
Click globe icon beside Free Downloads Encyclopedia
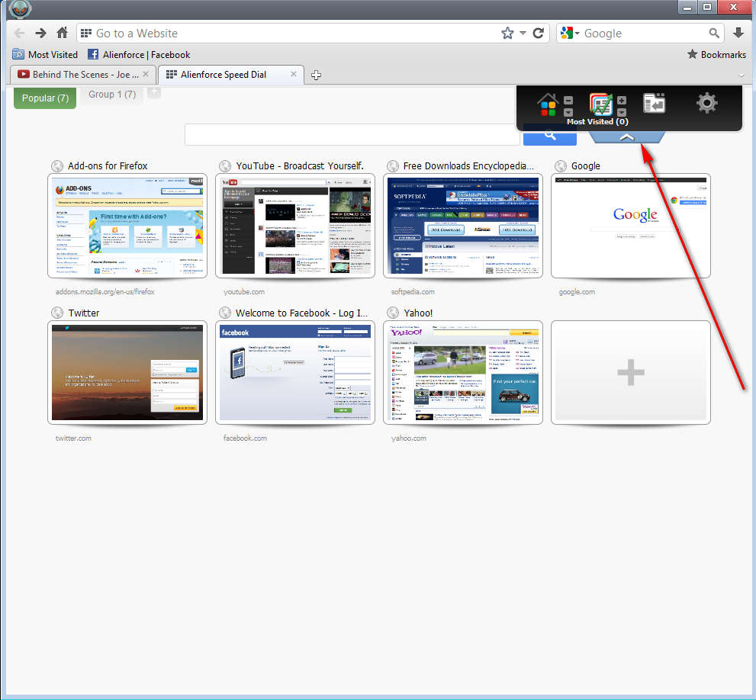pyautogui.click(x=393, y=165)
